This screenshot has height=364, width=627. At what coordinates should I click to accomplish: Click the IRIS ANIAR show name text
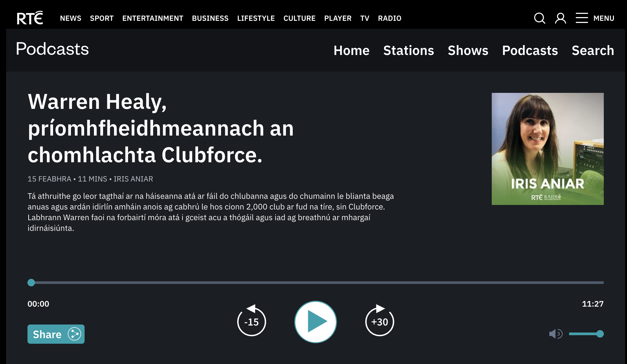click(133, 179)
